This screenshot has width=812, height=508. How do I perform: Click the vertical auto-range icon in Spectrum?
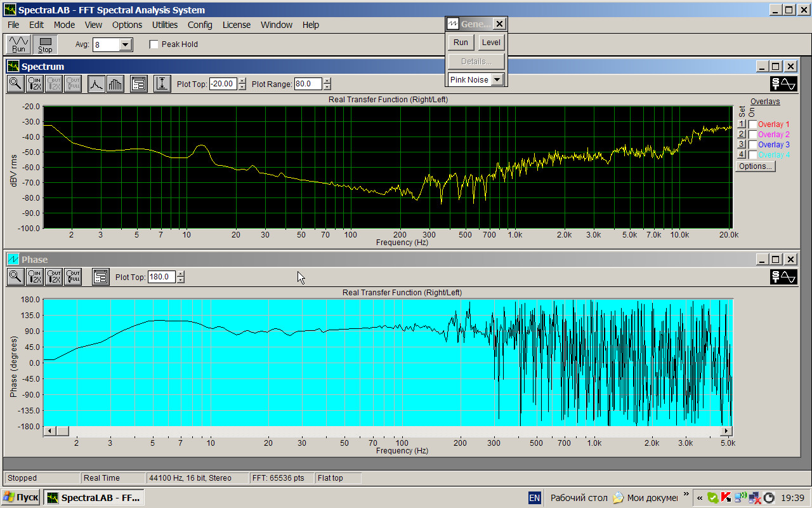(x=162, y=84)
